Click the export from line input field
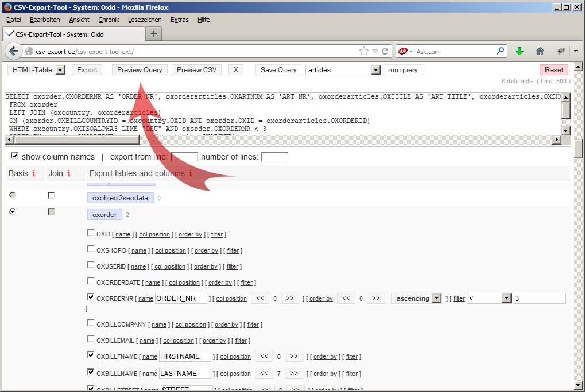Viewport: 585px width, 392px height. point(184,157)
